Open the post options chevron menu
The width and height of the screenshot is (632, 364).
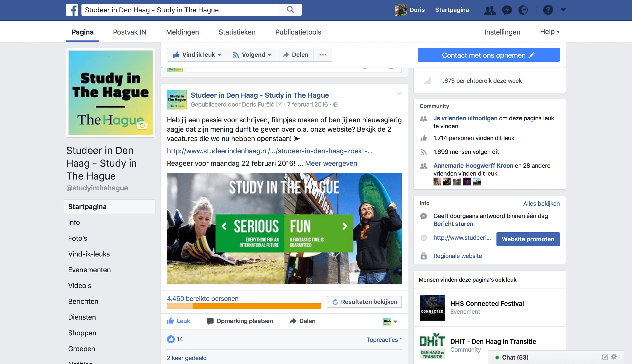click(399, 93)
